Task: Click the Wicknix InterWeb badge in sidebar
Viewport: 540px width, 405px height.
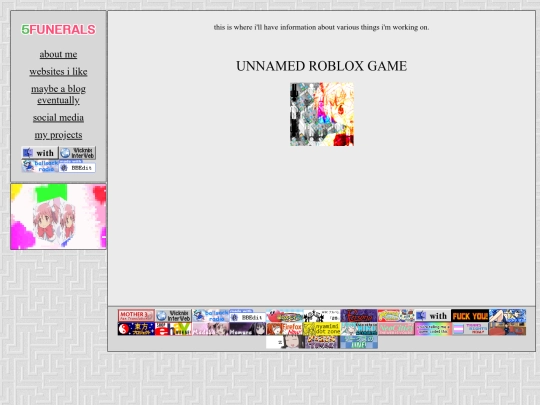Action: tap(77, 153)
